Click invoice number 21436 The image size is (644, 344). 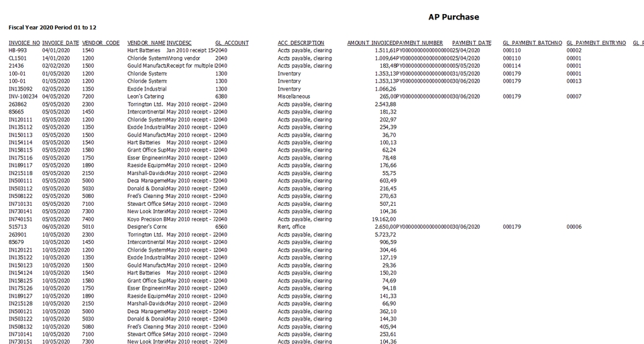(x=16, y=66)
